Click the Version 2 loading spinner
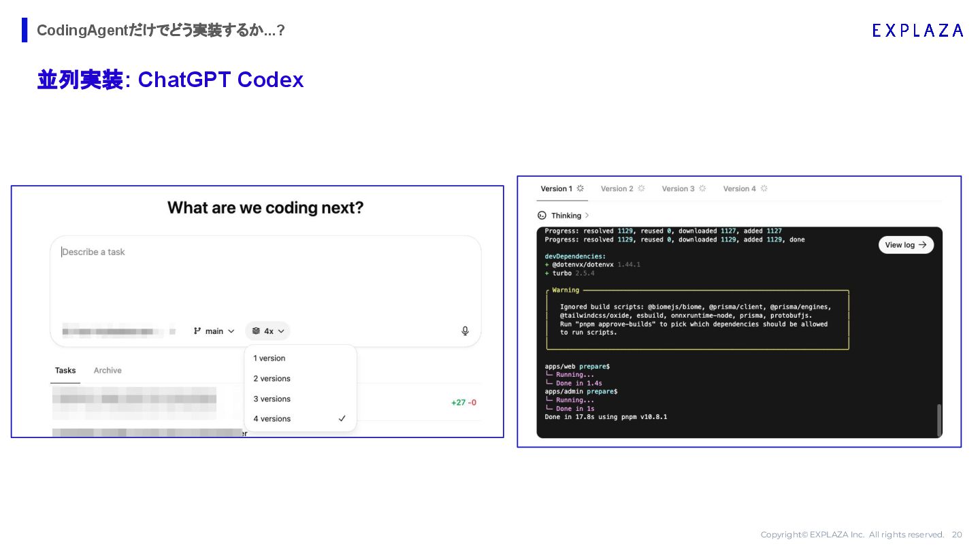The height and width of the screenshot is (551, 980). click(641, 188)
